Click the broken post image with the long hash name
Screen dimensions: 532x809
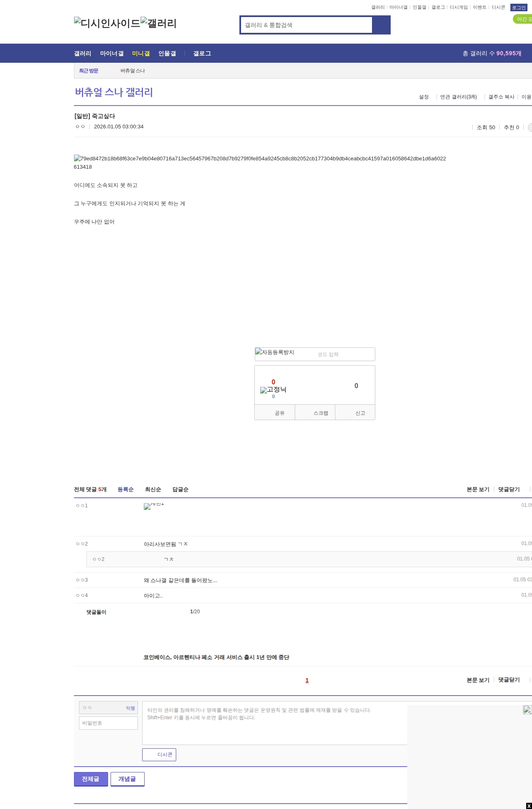260,162
